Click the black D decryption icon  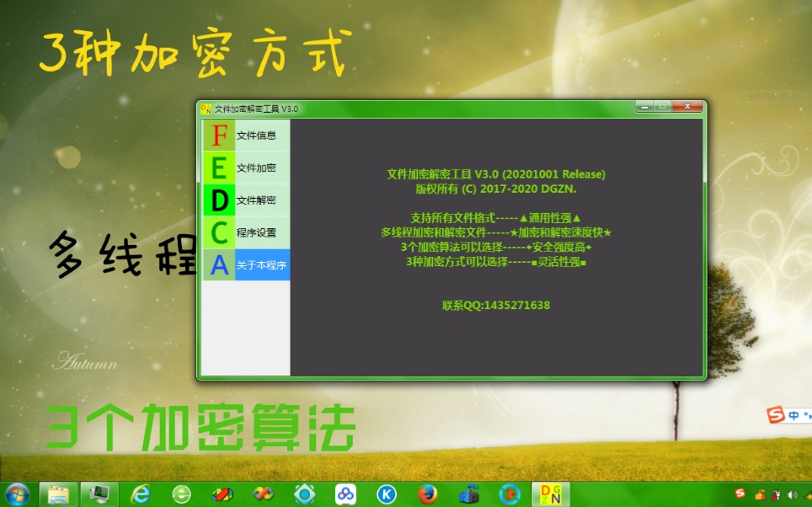click(x=219, y=200)
